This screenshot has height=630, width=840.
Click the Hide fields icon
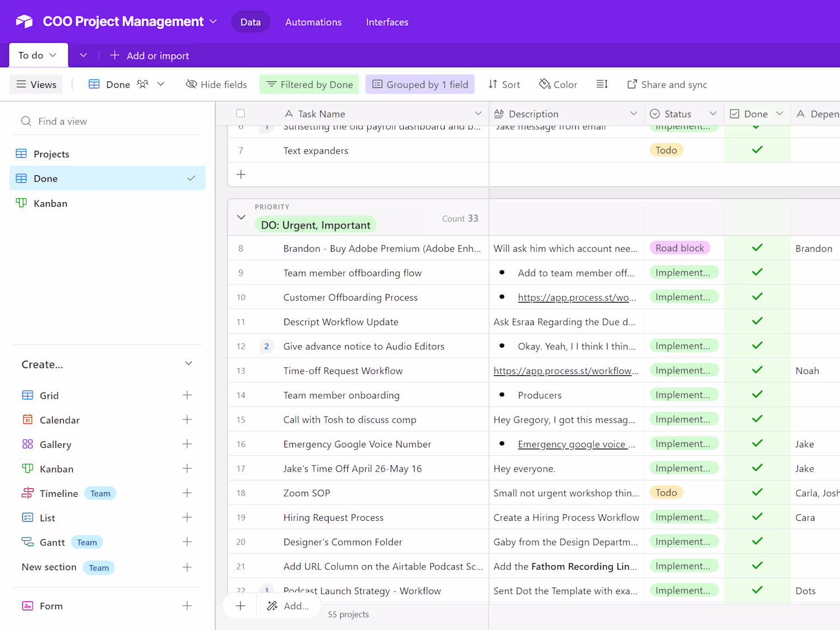[192, 84]
